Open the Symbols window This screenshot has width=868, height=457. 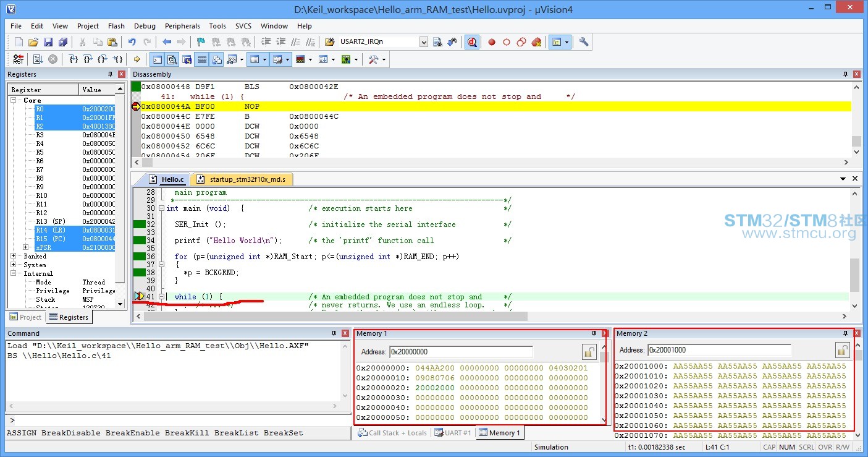tap(186, 59)
